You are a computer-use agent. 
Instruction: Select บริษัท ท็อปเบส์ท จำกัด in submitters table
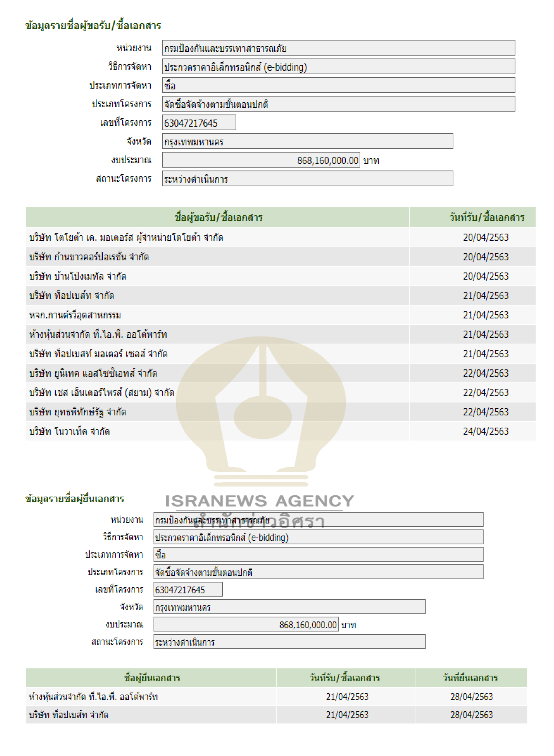click(69, 715)
